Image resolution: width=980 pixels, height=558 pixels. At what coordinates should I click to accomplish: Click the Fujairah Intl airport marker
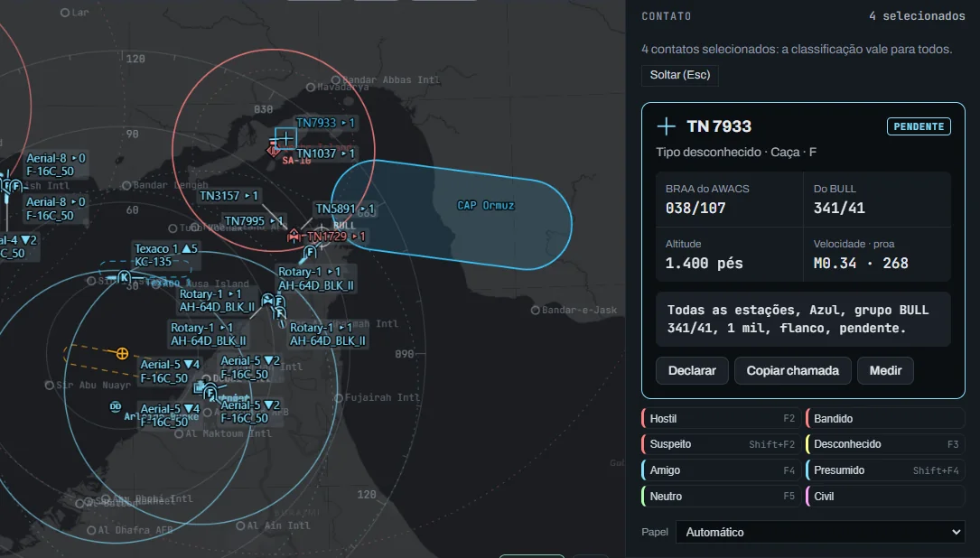click(x=338, y=397)
